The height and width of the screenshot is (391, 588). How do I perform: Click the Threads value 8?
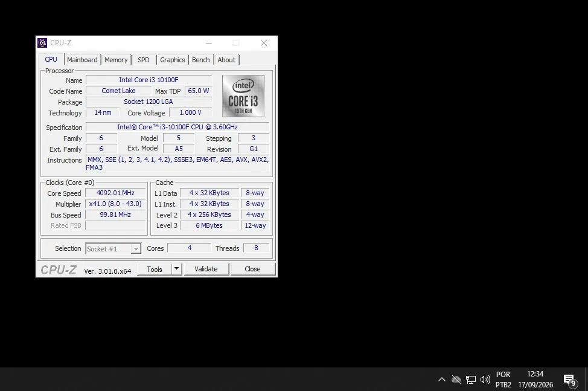click(256, 248)
